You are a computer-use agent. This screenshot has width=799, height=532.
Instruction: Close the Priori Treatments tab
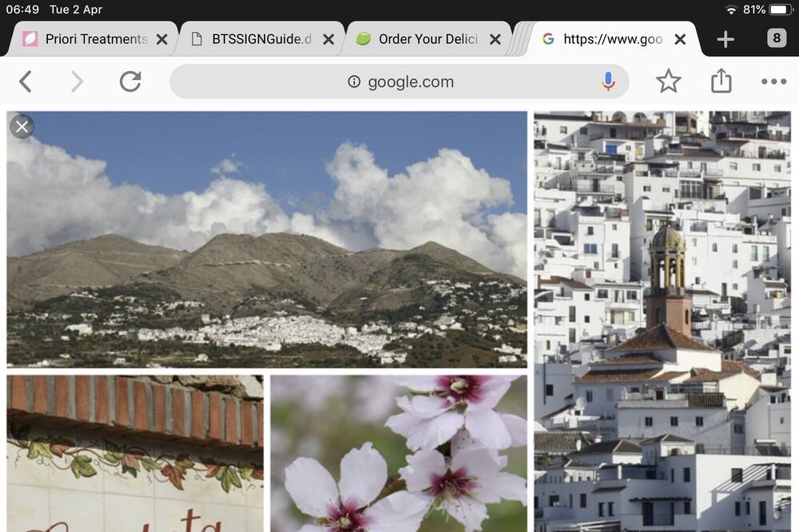(x=161, y=39)
